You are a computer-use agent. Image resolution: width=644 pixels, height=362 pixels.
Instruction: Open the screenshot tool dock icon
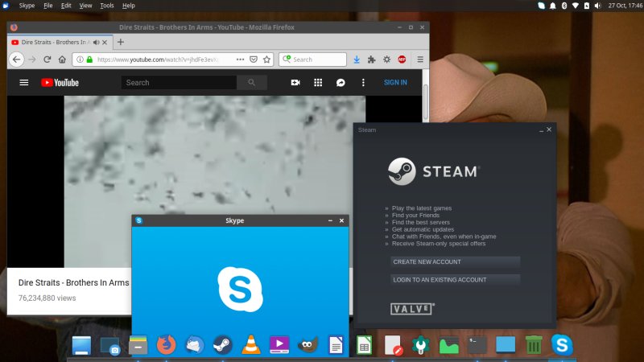click(110, 346)
